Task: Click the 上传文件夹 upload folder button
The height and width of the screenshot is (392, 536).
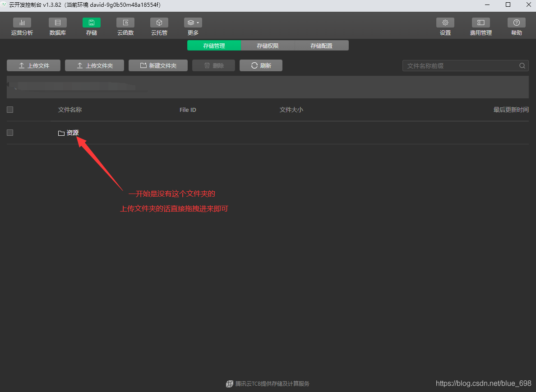Action: [x=94, y=65]
